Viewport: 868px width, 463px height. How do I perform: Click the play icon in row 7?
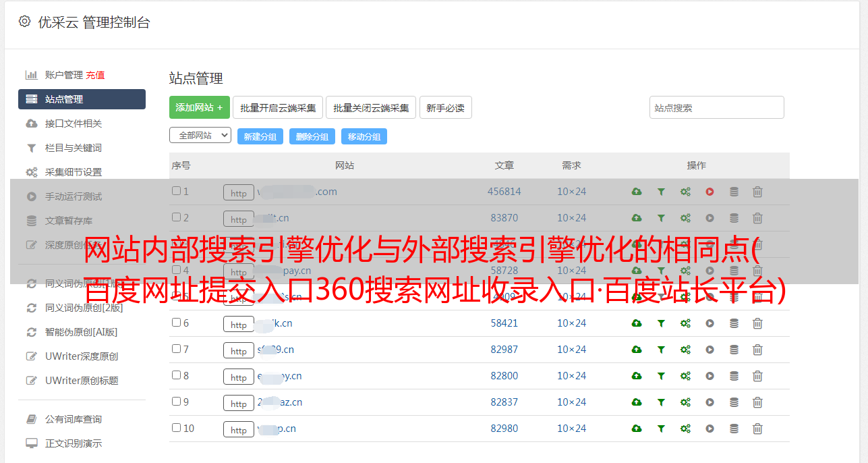[x=710, y=350]
